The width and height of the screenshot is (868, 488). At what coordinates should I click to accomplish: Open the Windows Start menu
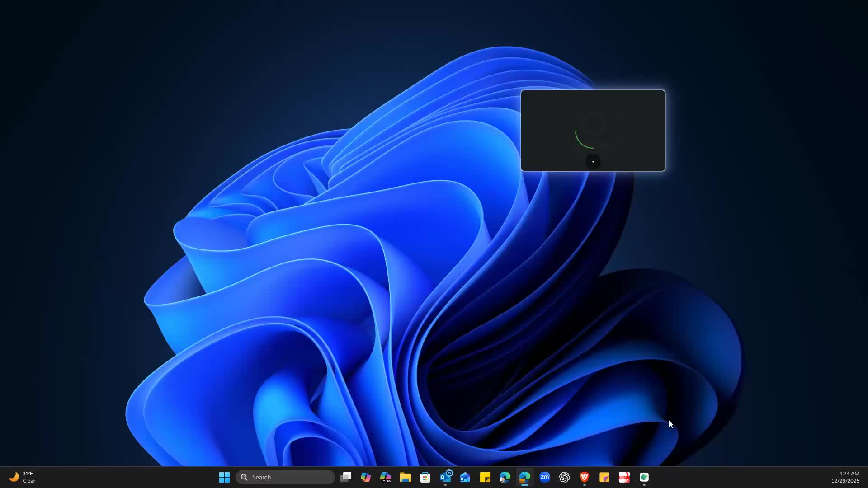pyautogui.click(x=224, y=477)
